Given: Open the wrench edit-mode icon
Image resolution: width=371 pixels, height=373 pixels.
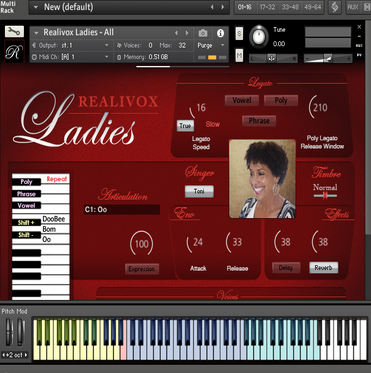Looking at the screenshot, I should (14, 31).
